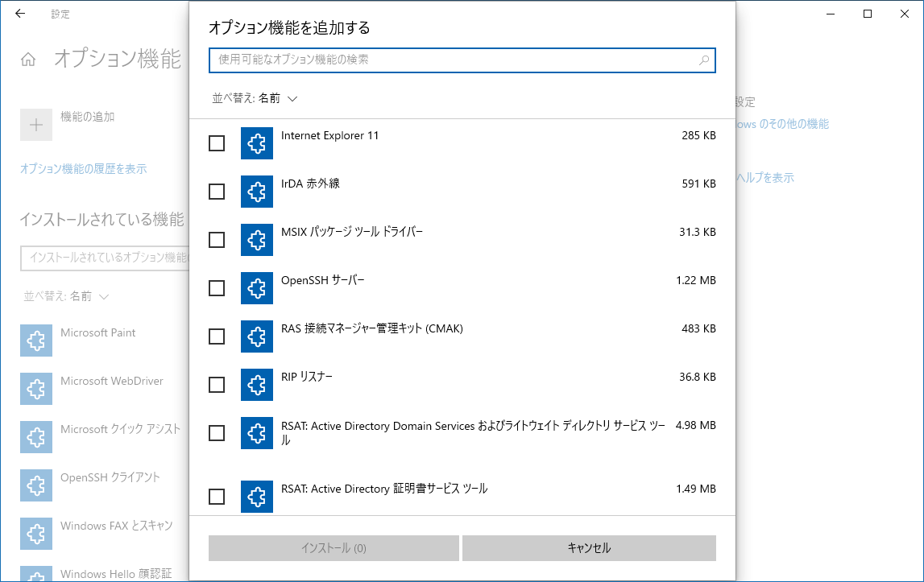This screenshot has height=582, width=924.
Task: Tick the MSIX パッケージ ツール ドライバー checkbox
Action: [217, 240]
